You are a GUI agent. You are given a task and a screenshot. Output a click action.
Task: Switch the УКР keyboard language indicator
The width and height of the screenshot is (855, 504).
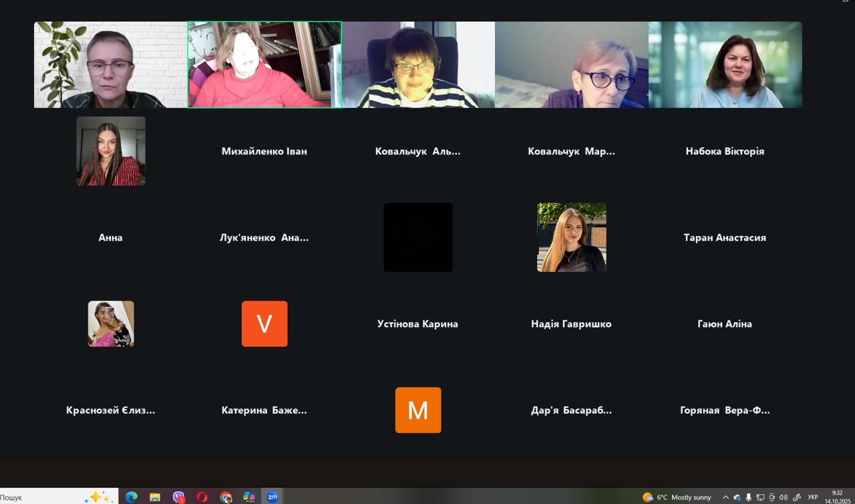click(x=813, y=497)
